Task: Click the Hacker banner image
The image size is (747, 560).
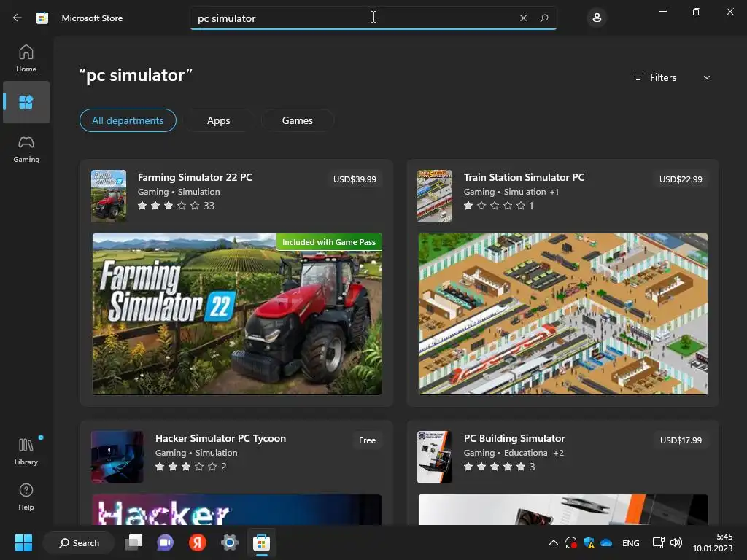Action: [237, 510]
